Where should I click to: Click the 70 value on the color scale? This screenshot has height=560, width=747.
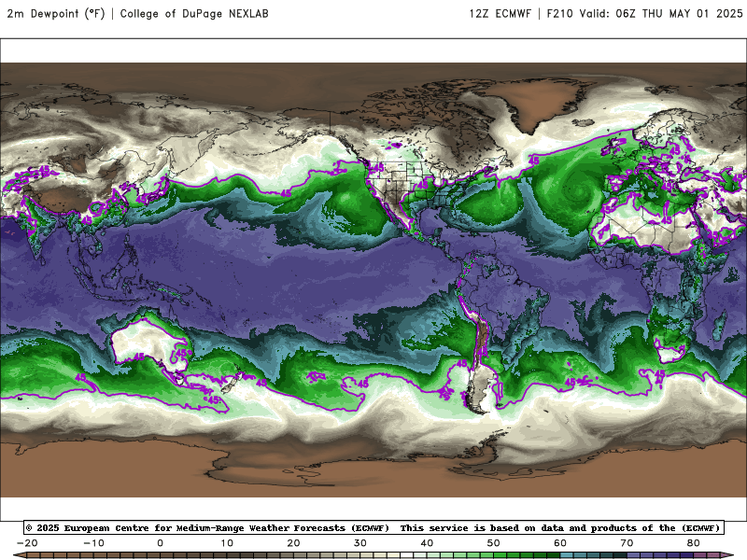coord(627,543)
